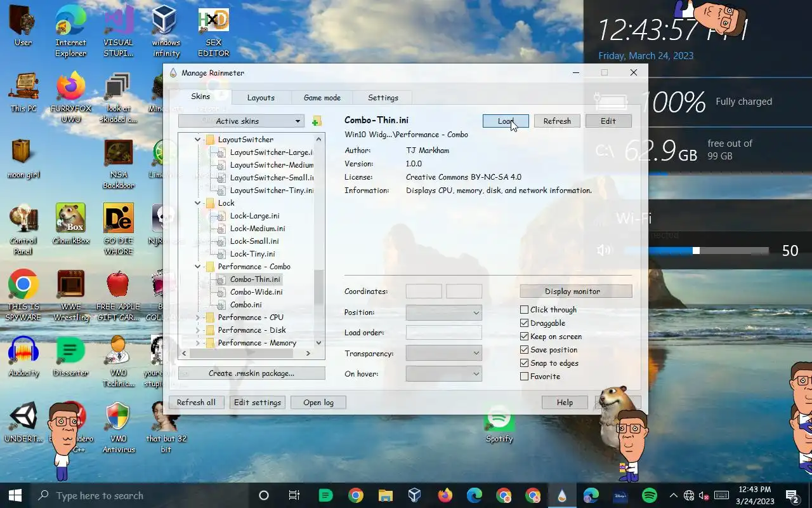The height and width of the screenshot is (508, 812).
Task: Open Task View on the taskbar
Action: [294, 495]
